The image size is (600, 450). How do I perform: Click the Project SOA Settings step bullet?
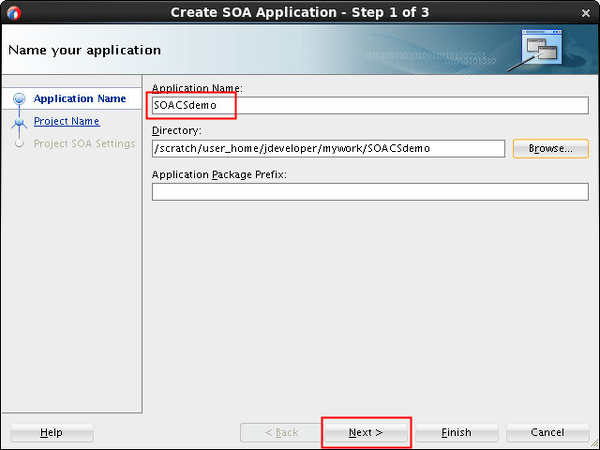point(18,144)
